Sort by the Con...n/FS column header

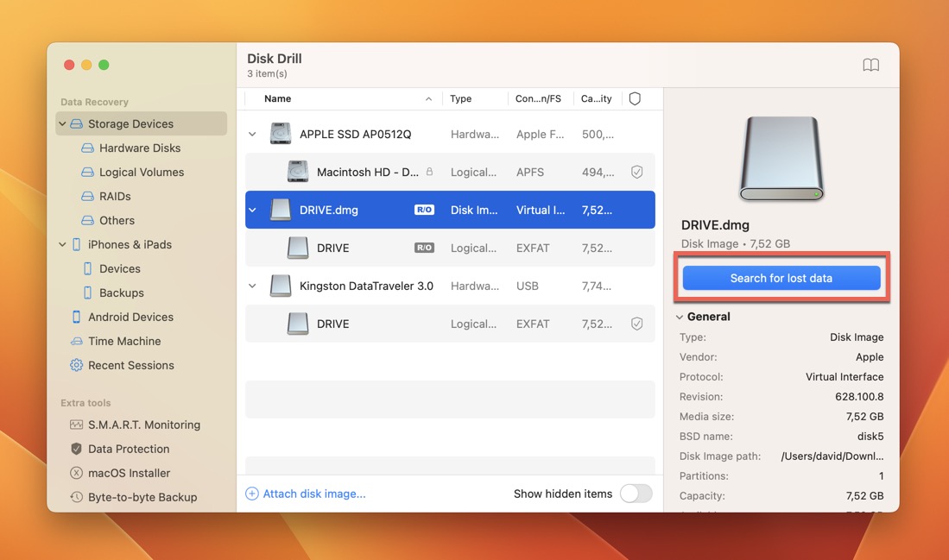coord(538,98)
